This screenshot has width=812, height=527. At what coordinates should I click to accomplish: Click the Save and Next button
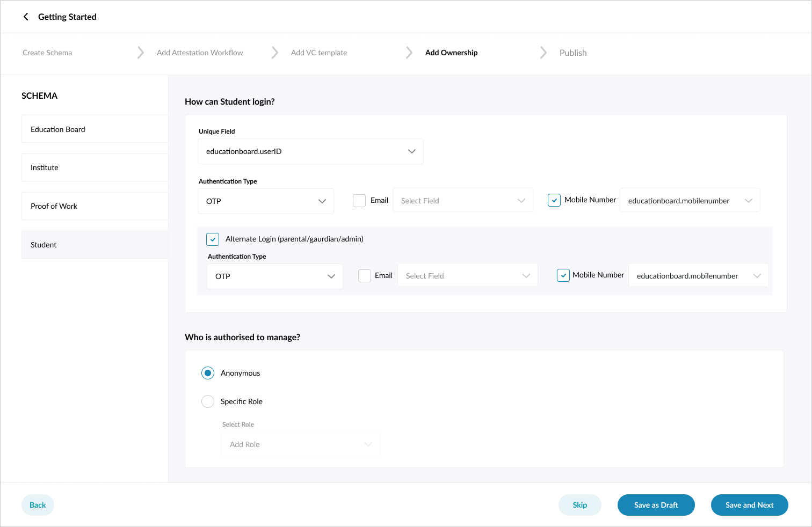(749, 504)
